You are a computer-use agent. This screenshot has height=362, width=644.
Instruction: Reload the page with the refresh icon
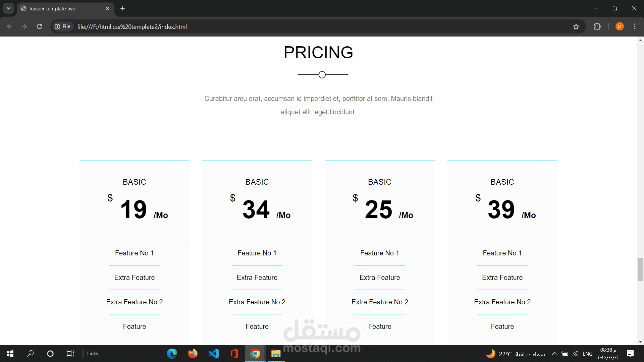[39, 26]
